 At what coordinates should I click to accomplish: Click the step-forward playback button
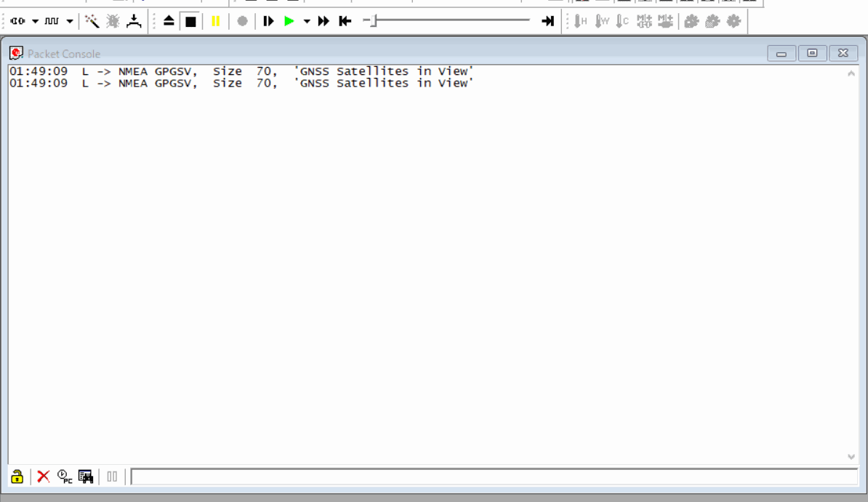coord(268,21)
